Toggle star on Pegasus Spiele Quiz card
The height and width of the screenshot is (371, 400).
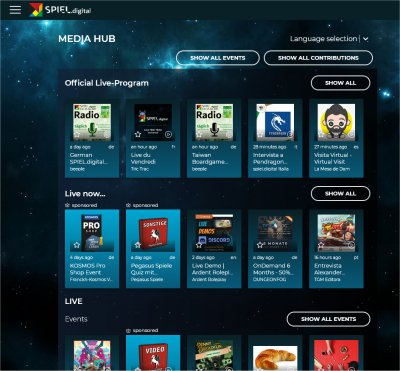tap(138, 245)
